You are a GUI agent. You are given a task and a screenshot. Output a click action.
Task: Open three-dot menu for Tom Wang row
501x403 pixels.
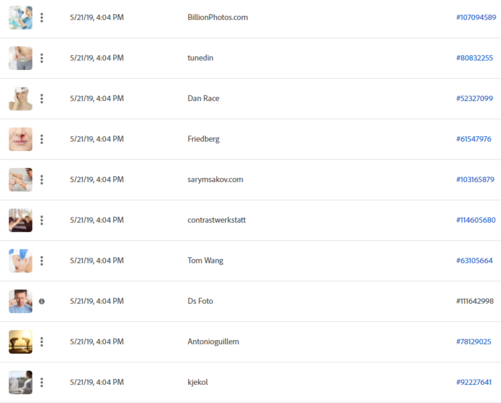(x=42, y=261)
